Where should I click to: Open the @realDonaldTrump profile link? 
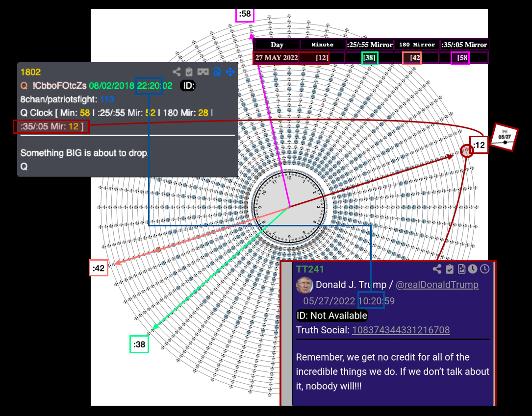point(437,285)
